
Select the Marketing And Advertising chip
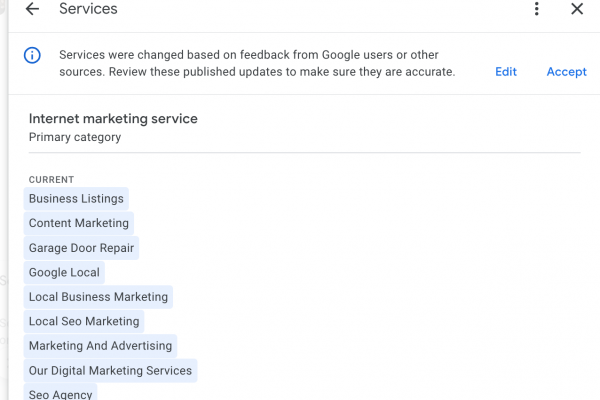pyautogui.click(x=100, y=346)
